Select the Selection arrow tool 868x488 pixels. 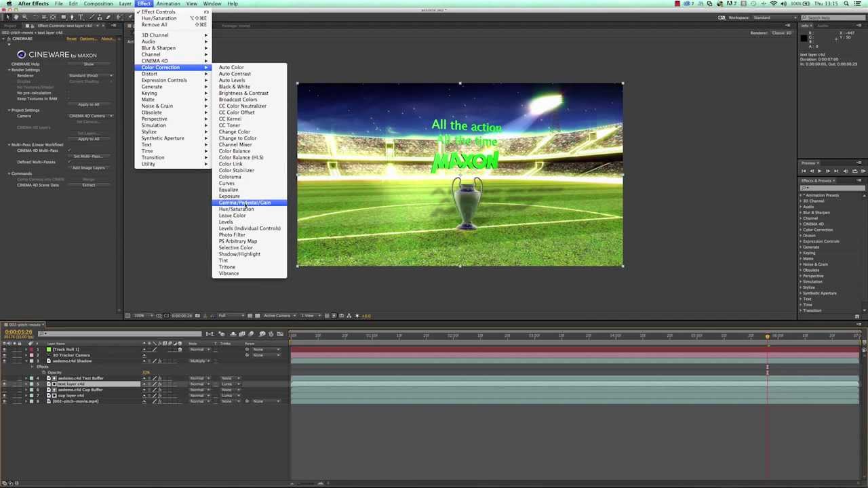pos(8,17)
